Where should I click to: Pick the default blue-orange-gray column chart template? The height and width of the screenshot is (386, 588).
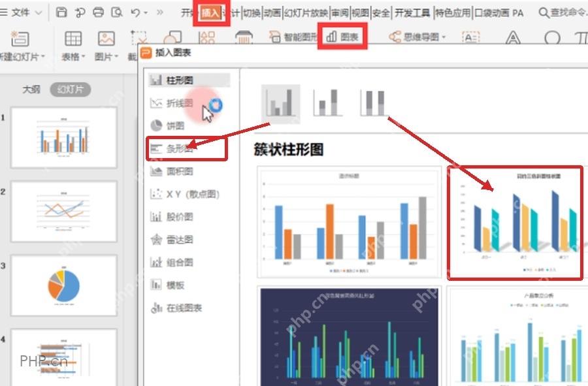349,222
